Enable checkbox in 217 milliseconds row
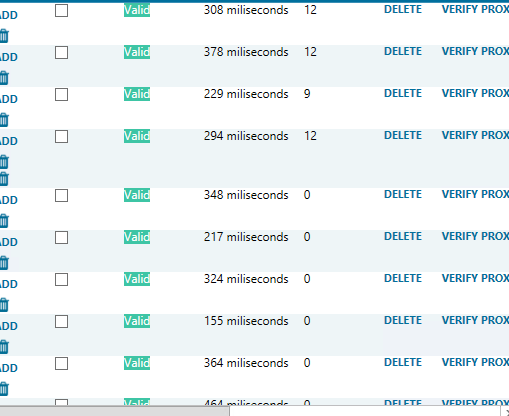The image size is (509, 416). point(61,237)
